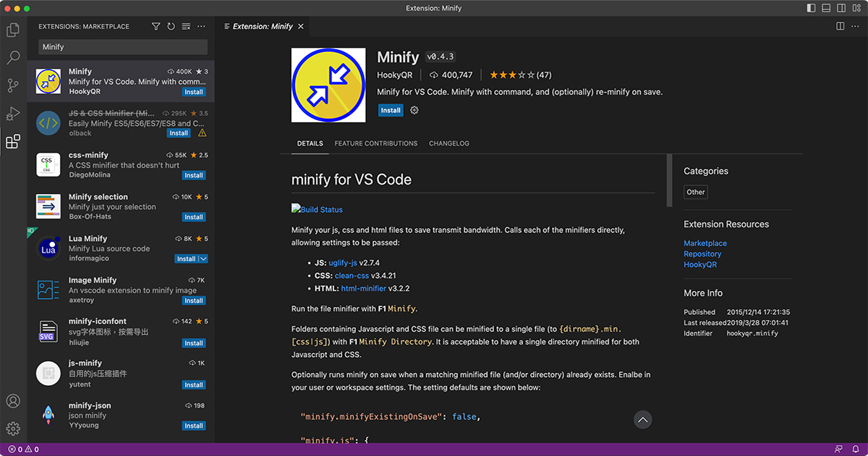Select the css-minify extension icon

[48, 164]
